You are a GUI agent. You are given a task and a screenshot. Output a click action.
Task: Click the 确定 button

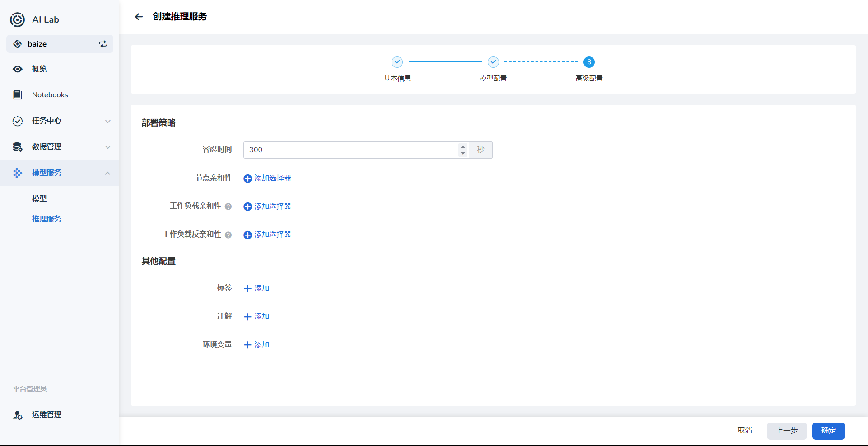(x=829, y=431)
